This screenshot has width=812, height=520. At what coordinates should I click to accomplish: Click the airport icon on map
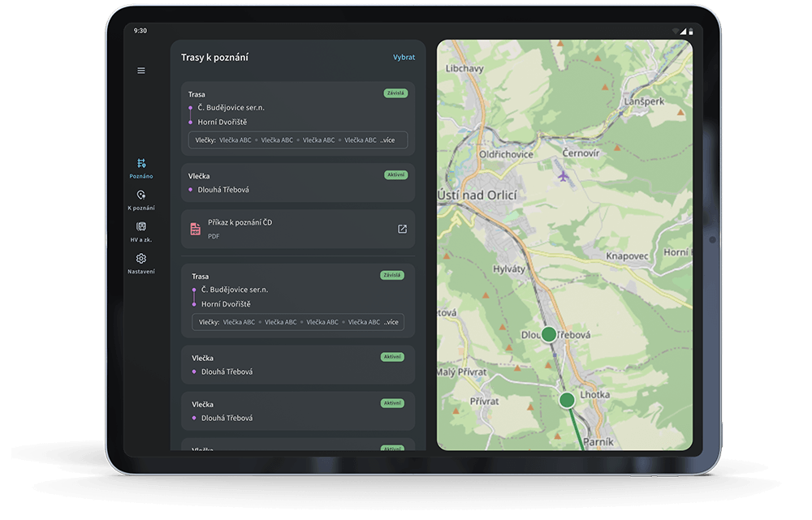coord(564,175)
